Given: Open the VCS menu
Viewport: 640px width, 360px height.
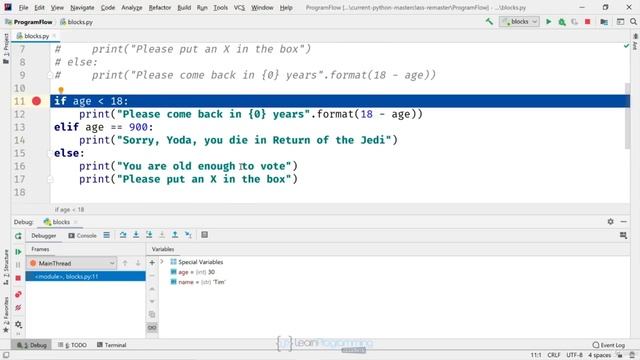Looking at the screenshot, I should [x=239, y=7].
